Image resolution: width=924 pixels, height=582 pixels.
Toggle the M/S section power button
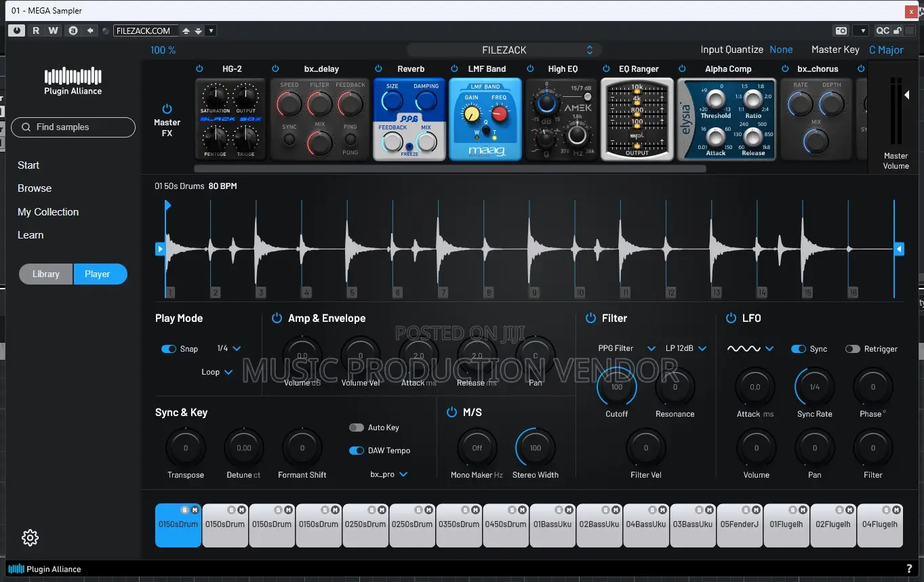(451, 412)
